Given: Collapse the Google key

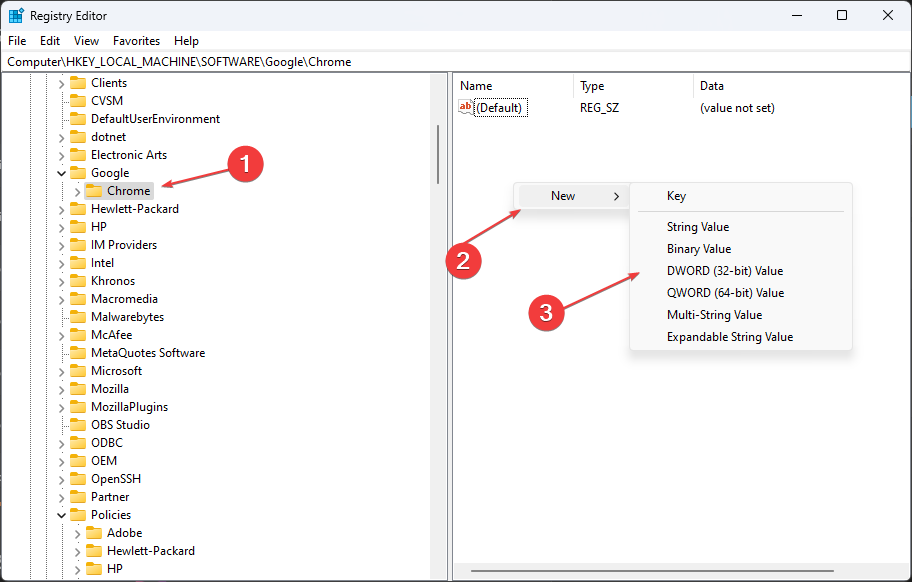Looking at the screenshot, I should click(x=61, y=173).
